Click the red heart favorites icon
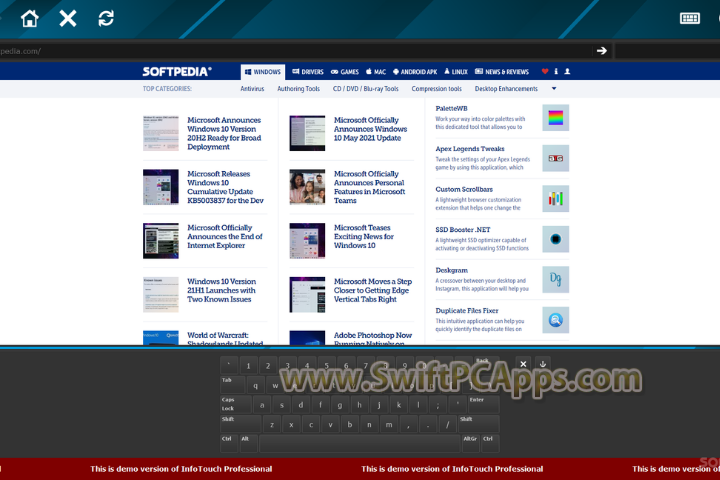Viewport: 720px width, 480px height. coord(545,72)
